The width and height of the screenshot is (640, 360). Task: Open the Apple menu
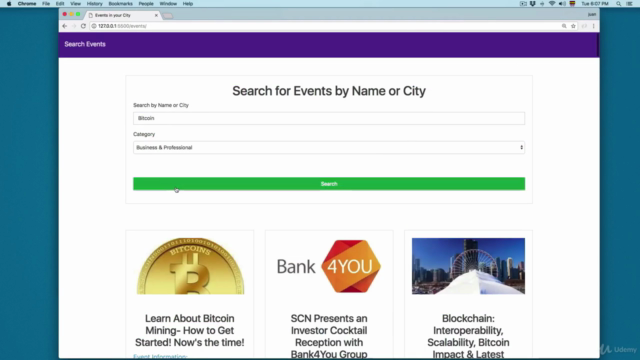point(9,4)
